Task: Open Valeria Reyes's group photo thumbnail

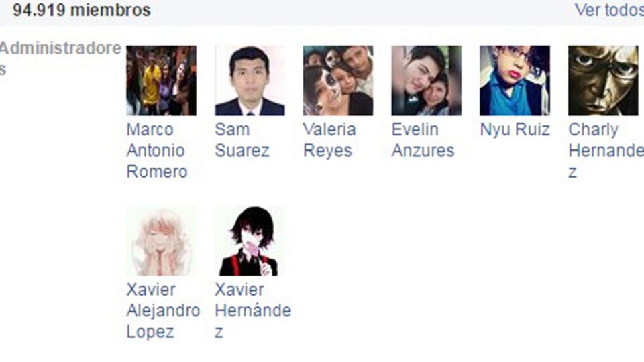Action: (338, 80)
